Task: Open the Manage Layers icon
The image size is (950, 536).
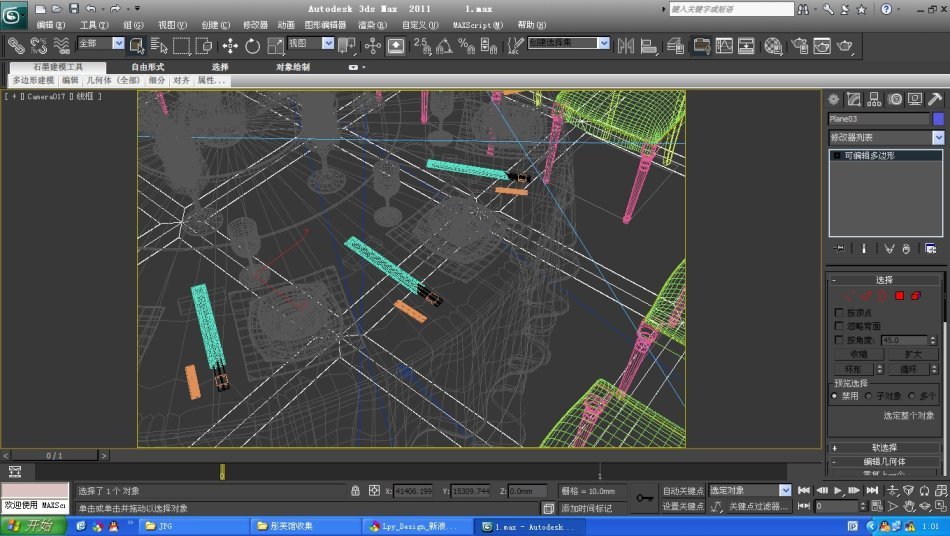Action: tap(676, 45)
